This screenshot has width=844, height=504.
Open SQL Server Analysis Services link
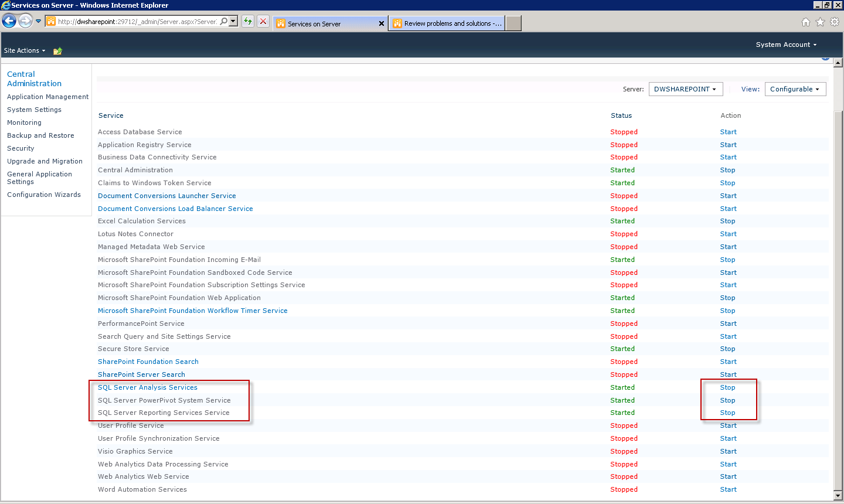coord(148,387)
